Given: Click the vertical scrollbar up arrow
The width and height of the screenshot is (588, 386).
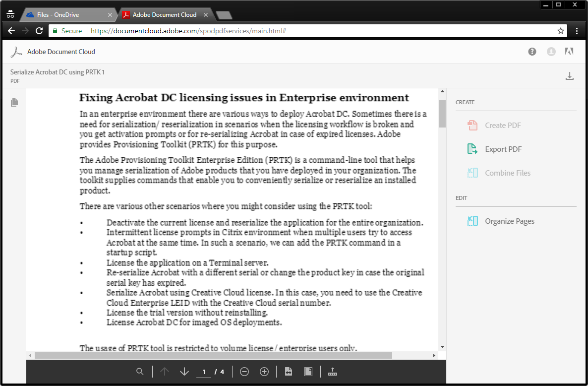Looking at the screenshot, I should coord(443,91).
